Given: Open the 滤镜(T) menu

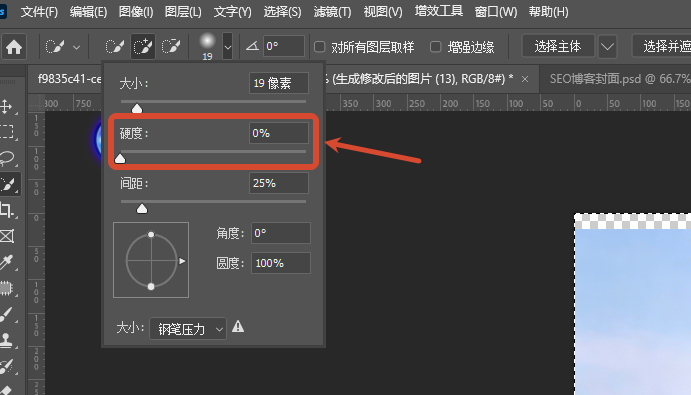Looking at the screenshot, I should coord(332,12).
